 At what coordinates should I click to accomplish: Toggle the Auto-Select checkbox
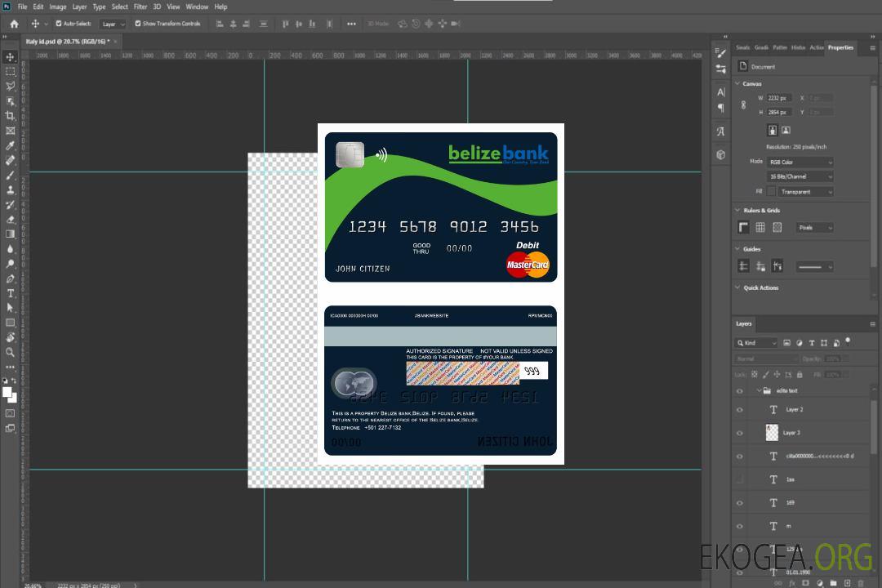pyautogui.click(x=59, y=24)
